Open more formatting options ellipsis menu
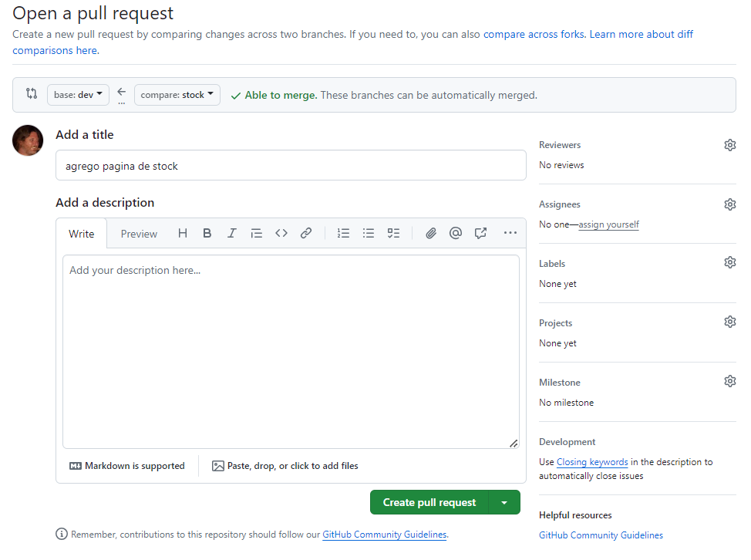 510,233
